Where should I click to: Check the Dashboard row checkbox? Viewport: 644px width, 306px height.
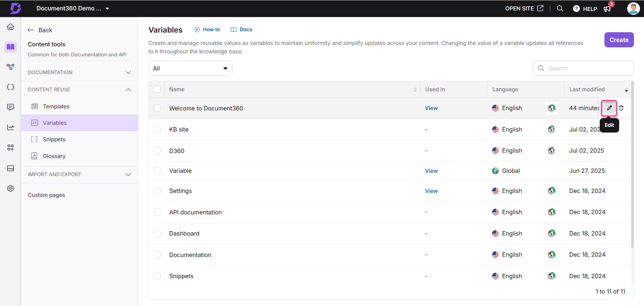tap(157, 234)
